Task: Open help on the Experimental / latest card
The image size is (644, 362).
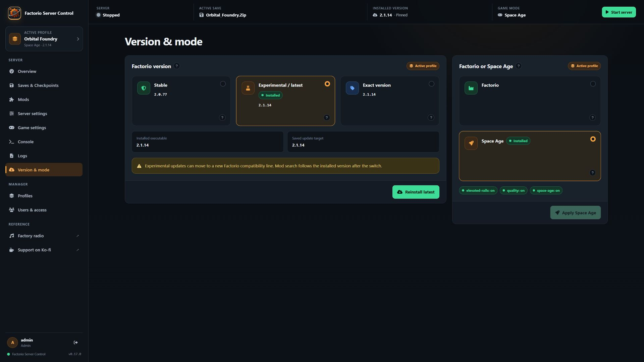Action: point(327,118)
